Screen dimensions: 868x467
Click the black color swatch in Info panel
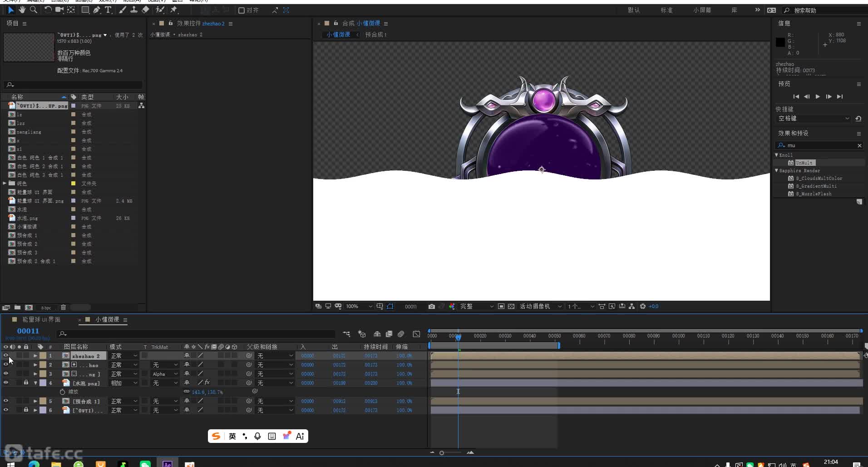coord(780,42)
